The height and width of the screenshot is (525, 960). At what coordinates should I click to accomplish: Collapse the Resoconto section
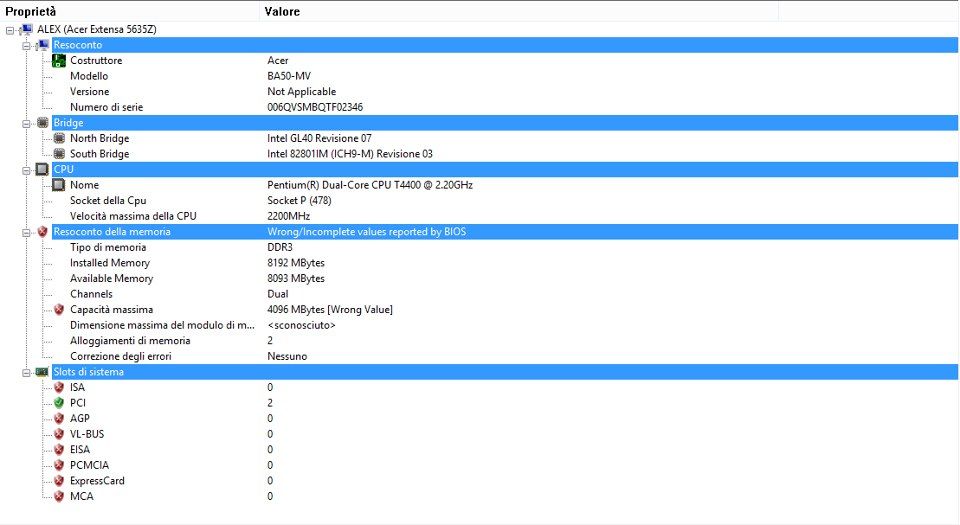pyautogui.click(x=26, y=46)
